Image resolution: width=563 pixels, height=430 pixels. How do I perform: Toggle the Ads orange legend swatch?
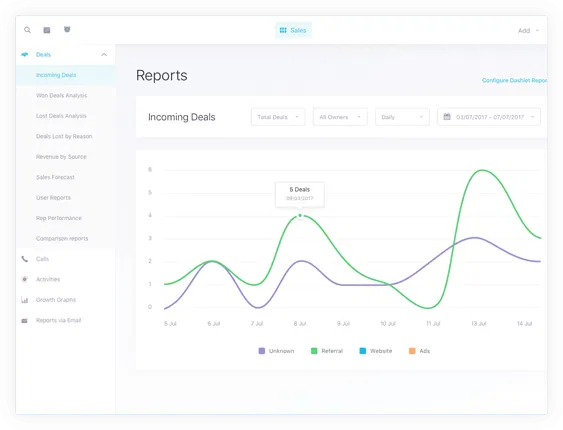[412, 351]
